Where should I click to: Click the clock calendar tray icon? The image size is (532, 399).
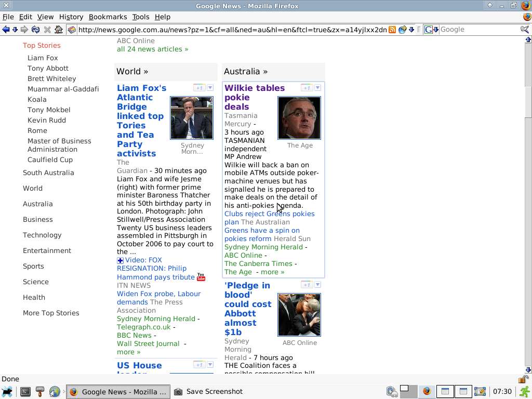pos(480,392)
